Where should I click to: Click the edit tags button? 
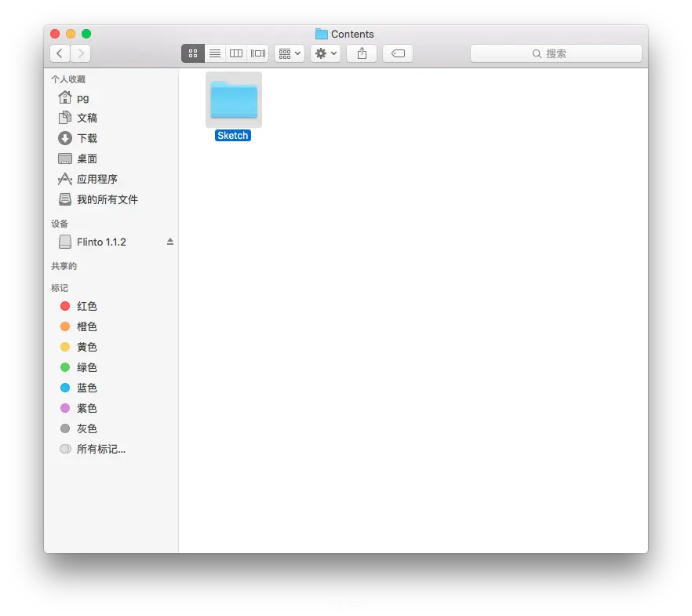(x=398, y=53)
